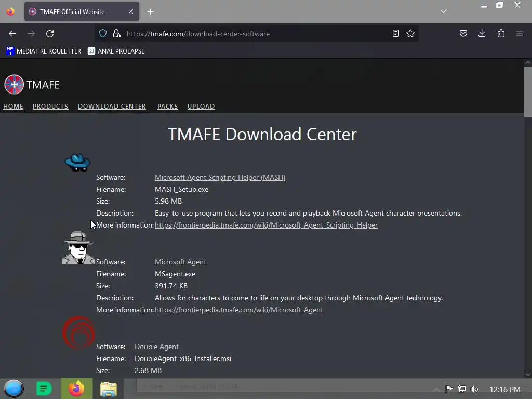This screenshot has height=399, width=532.
Task: Click the address bar URL field
Action: 256,34
